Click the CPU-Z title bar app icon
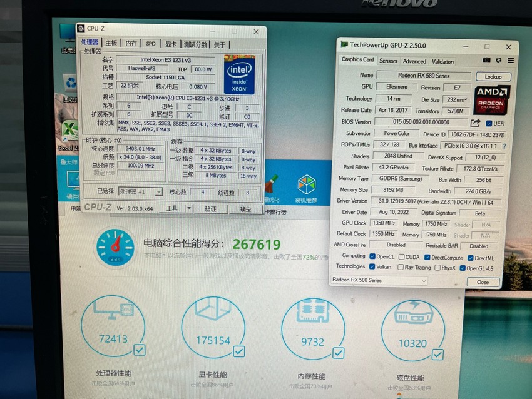The width and height of the screenshot is (532, 399). [x=81, y=29]
